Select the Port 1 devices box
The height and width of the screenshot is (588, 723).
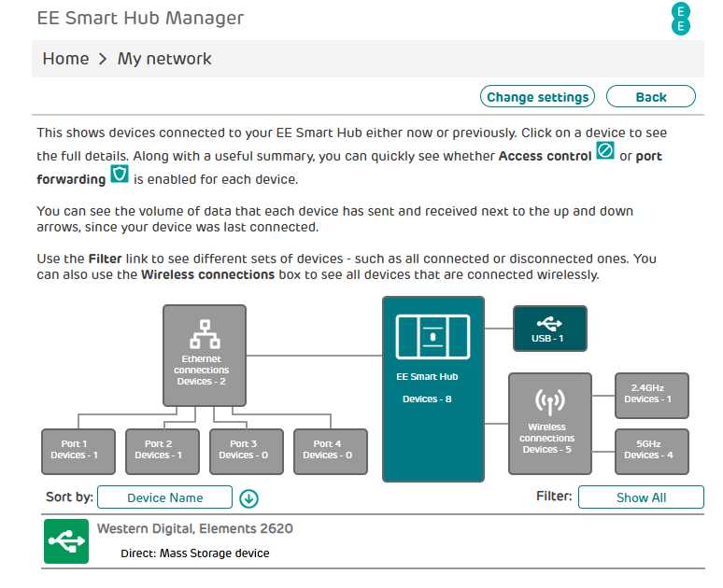click(78, 452)
